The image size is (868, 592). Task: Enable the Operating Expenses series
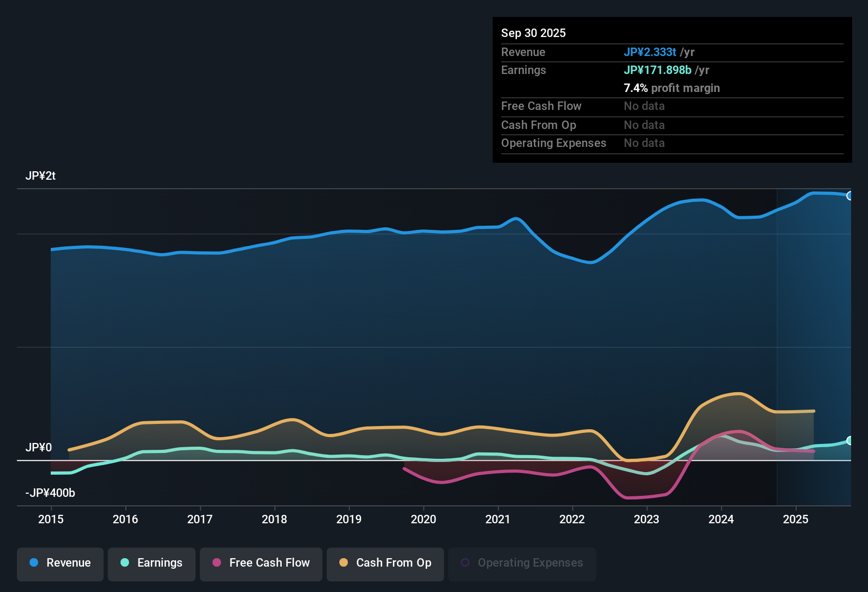522,563
